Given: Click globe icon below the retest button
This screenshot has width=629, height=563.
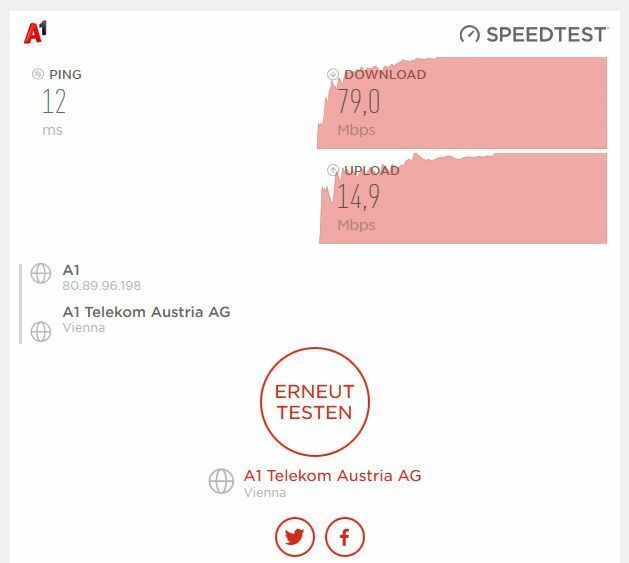Looking at the screenshot, I should pyautogui.click(x=221, y=481).
